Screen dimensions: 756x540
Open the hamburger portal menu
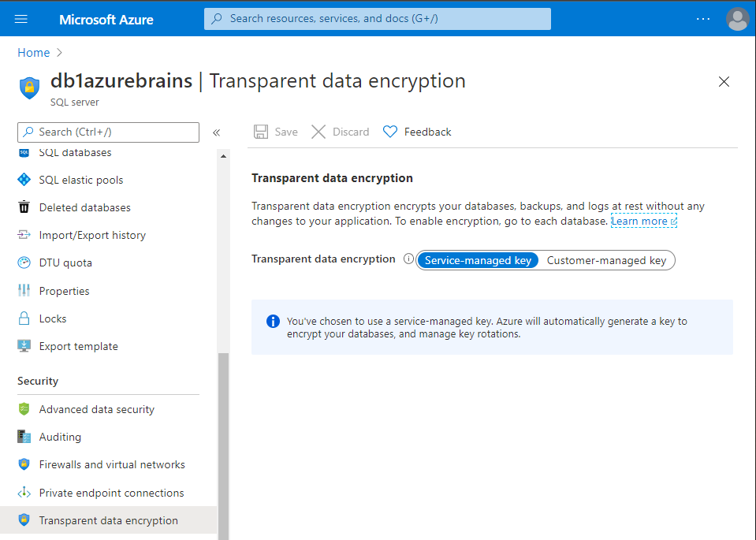point(21,19)
